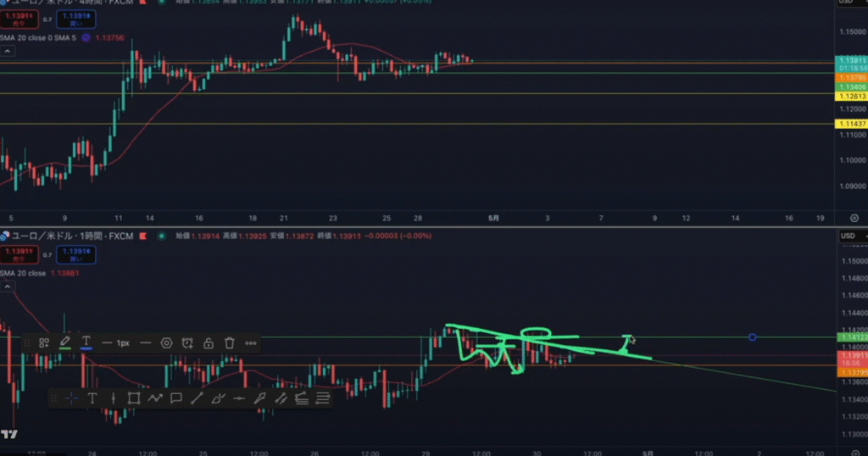Select the Text tool in favorites toolbar
868x456 pixels.
pos(92,398)
